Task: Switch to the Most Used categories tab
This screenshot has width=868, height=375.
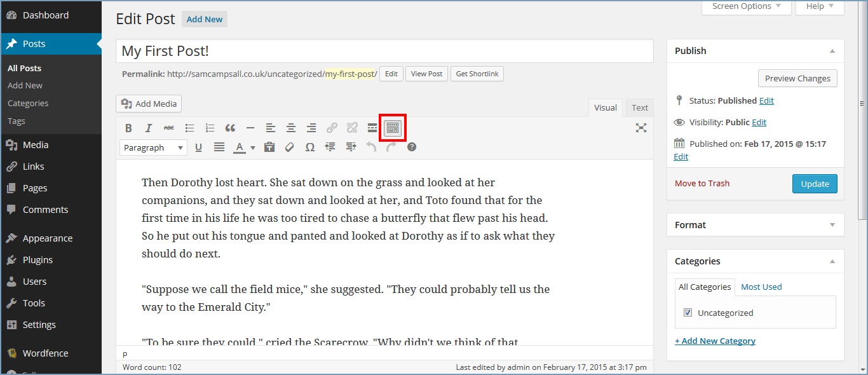Action: coord(761,287)
